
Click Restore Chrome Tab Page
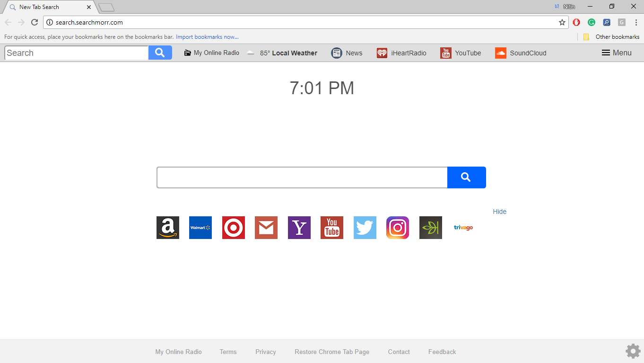coord(332,352)
